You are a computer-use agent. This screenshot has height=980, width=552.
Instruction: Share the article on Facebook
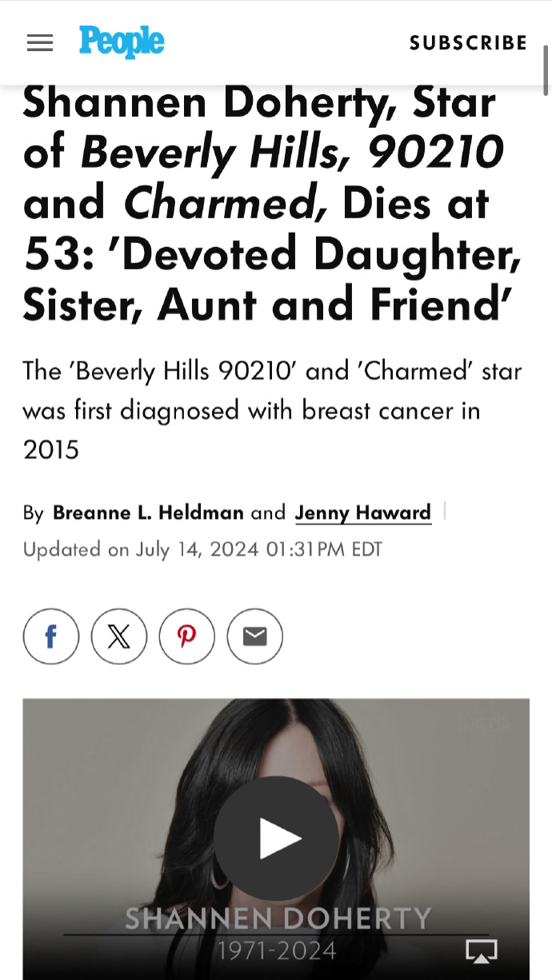pyautogui.click(x=51, y=636)
